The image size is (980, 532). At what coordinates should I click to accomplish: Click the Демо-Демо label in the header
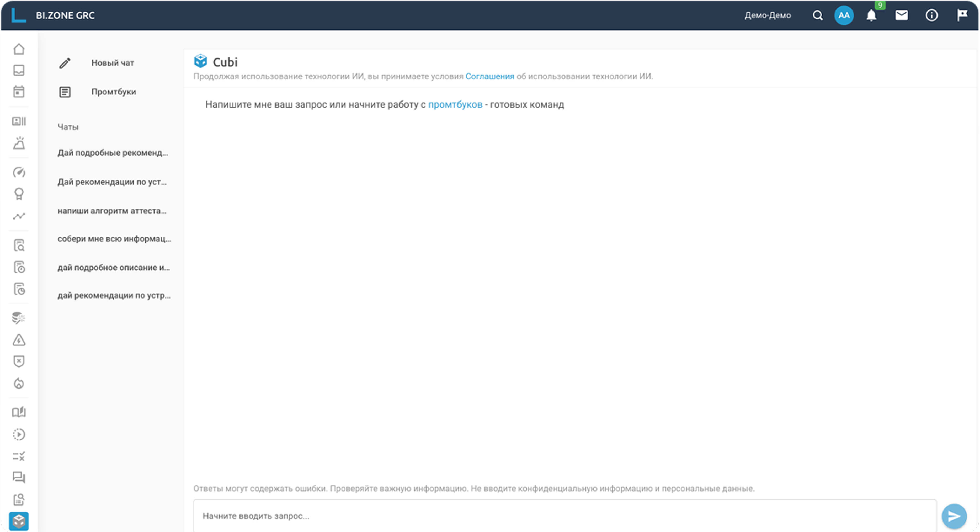pyautogui.click(x=767, y=15)
